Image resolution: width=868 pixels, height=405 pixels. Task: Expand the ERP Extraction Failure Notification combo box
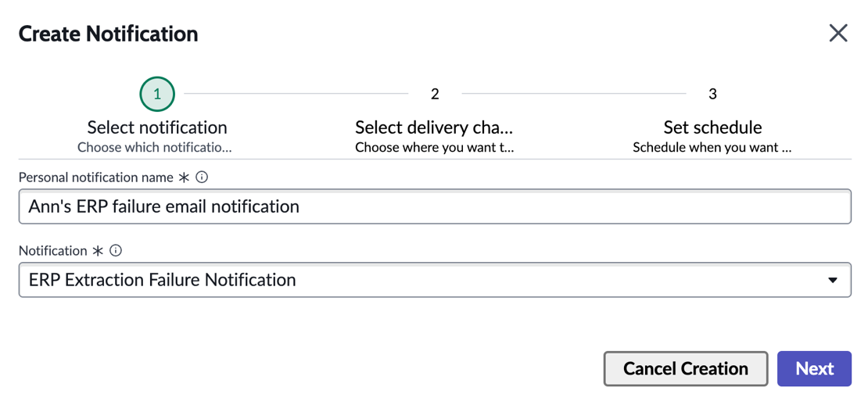435,280
